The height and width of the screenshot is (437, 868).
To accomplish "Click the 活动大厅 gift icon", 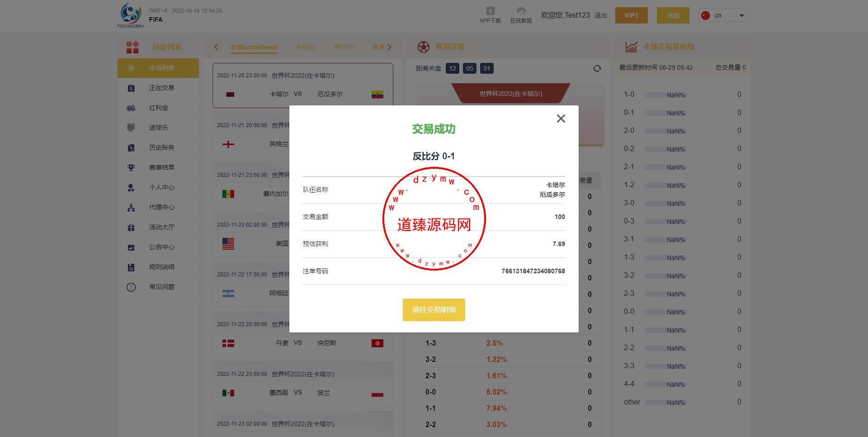I will pos(131,227).
